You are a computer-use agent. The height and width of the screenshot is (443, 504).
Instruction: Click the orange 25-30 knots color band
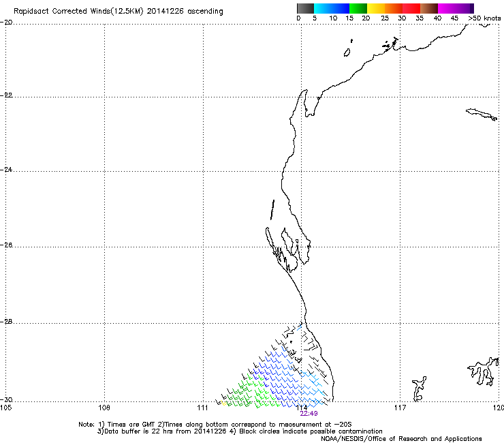(x=394, y=8)
